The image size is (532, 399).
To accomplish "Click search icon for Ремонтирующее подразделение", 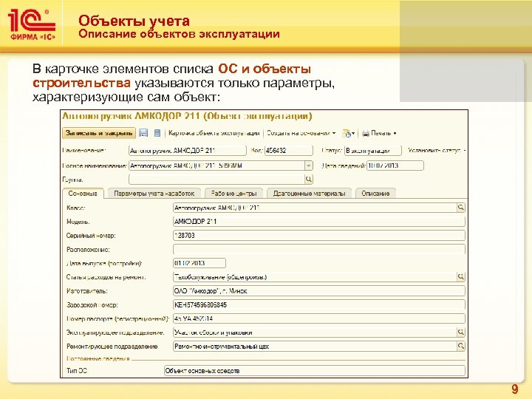I will click(x=461, y=346).
